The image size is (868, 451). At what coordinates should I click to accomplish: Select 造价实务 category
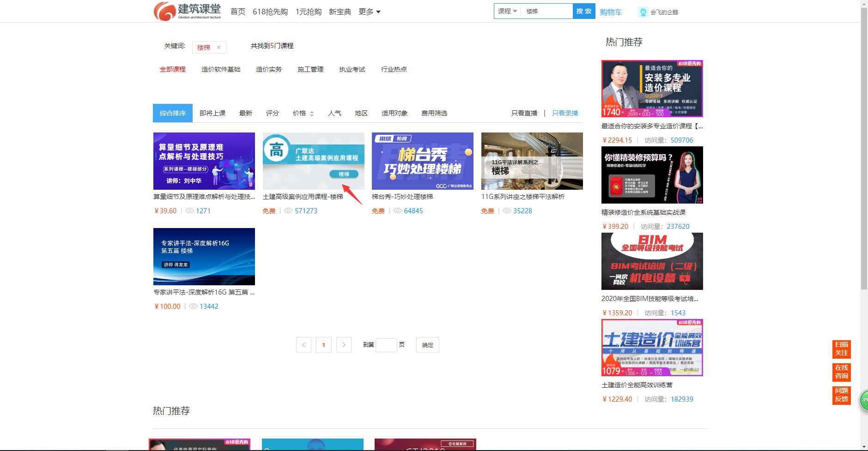[269, 69]
